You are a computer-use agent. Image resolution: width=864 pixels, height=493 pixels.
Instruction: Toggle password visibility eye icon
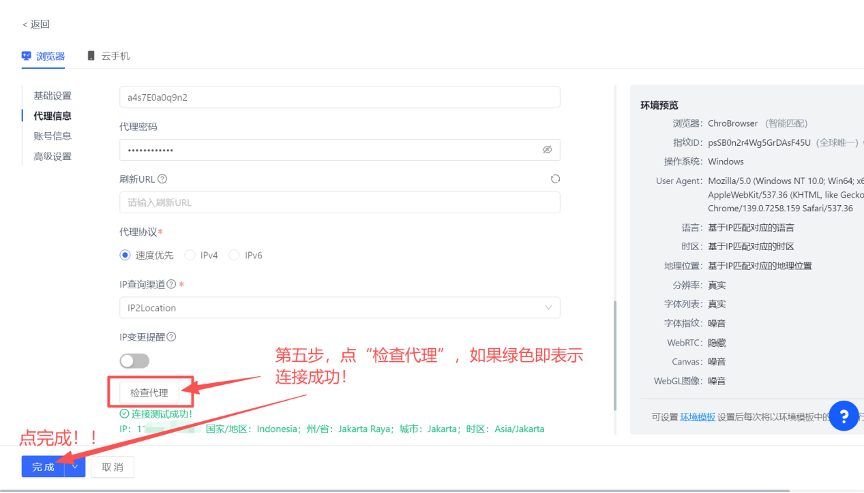(x=547, y=149)
